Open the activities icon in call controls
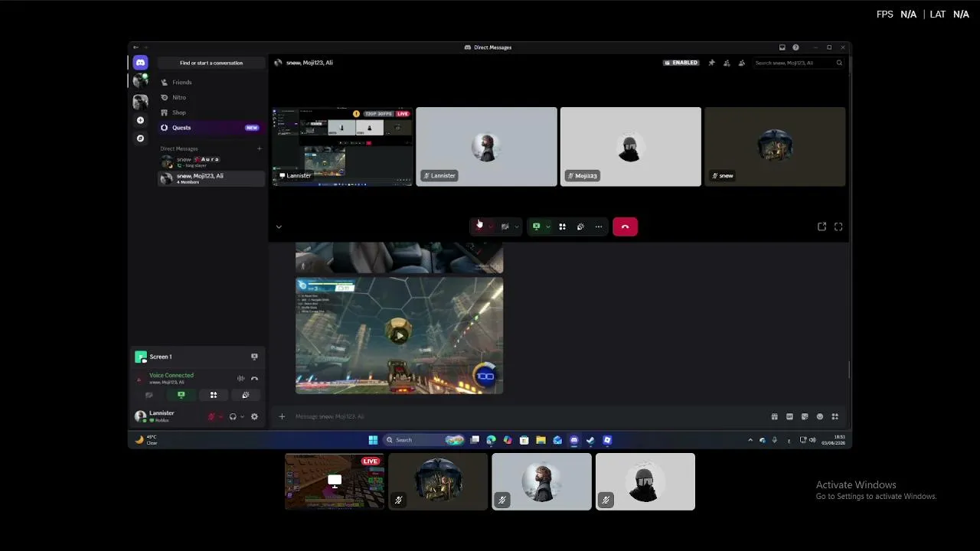This screenshot has width=980, height=551. (x=562, y=227)
